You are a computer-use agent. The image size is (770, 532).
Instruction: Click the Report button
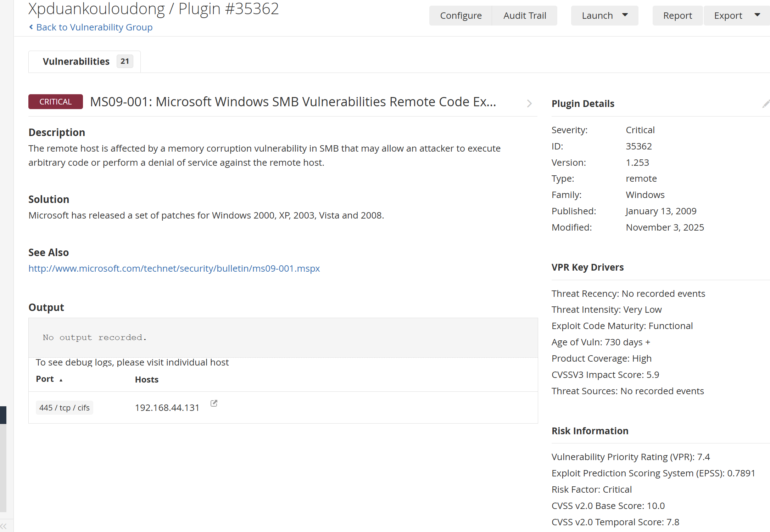pyautogui.click(x=677, y=16)
